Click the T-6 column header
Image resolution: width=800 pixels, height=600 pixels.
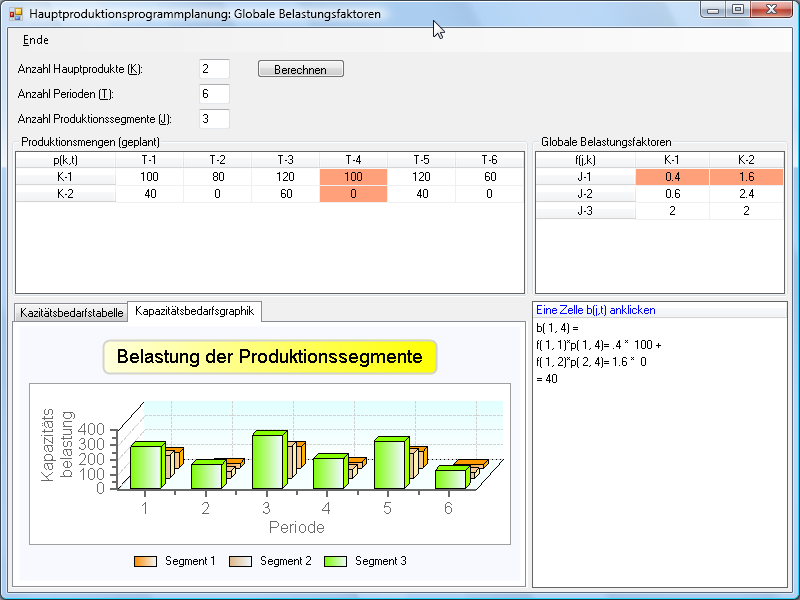tap(489, 160)
